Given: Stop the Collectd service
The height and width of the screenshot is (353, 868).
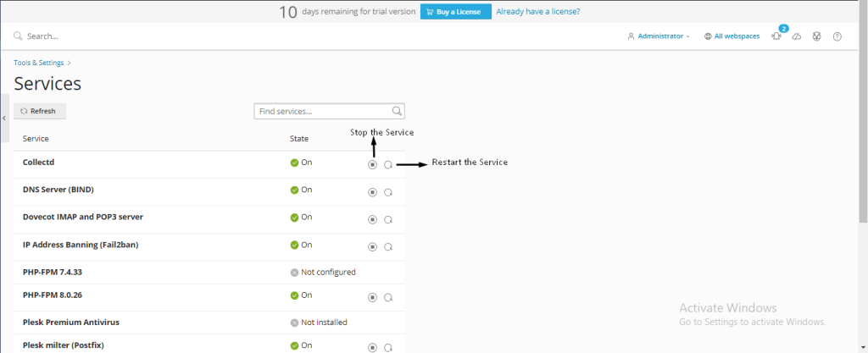Looking at the screenshot, I should (x=372, y=165).
